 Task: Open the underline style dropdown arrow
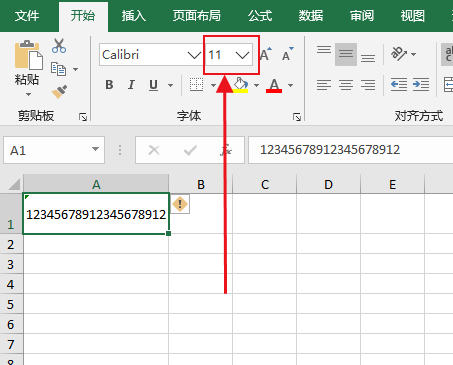coord(170,85)
